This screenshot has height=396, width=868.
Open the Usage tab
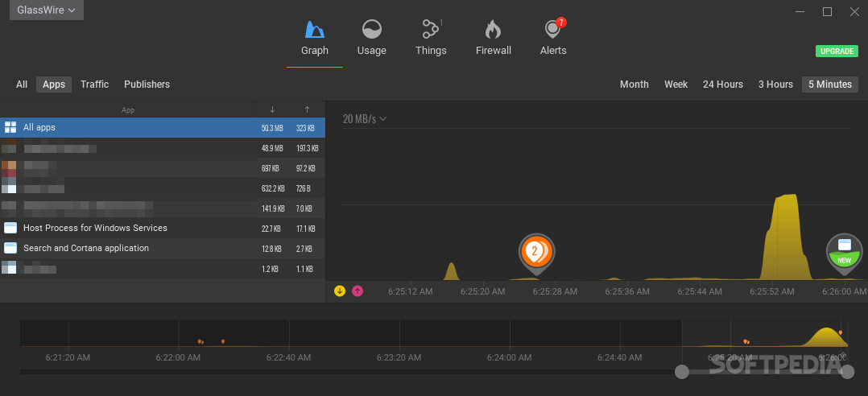tap(371, 38)
